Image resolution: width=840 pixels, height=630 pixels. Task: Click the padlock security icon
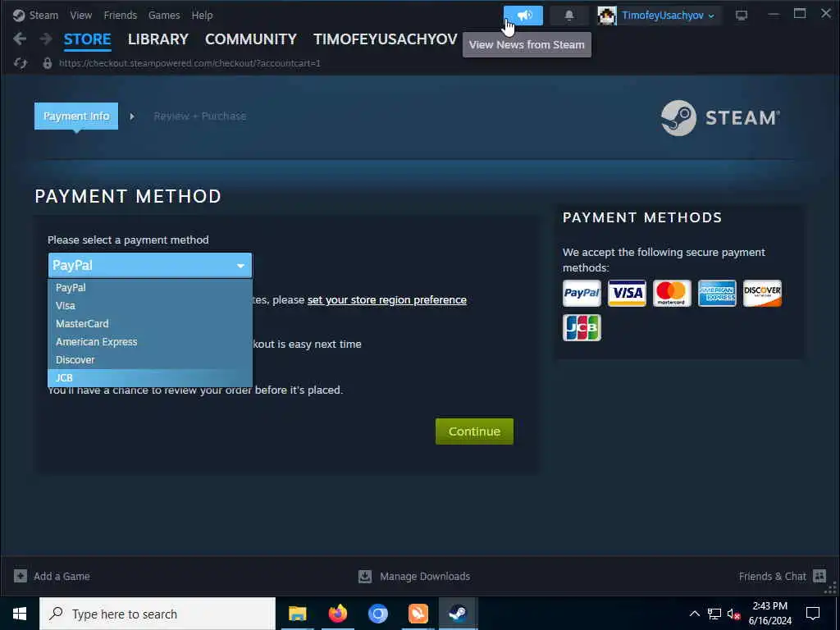pos(47,63)
